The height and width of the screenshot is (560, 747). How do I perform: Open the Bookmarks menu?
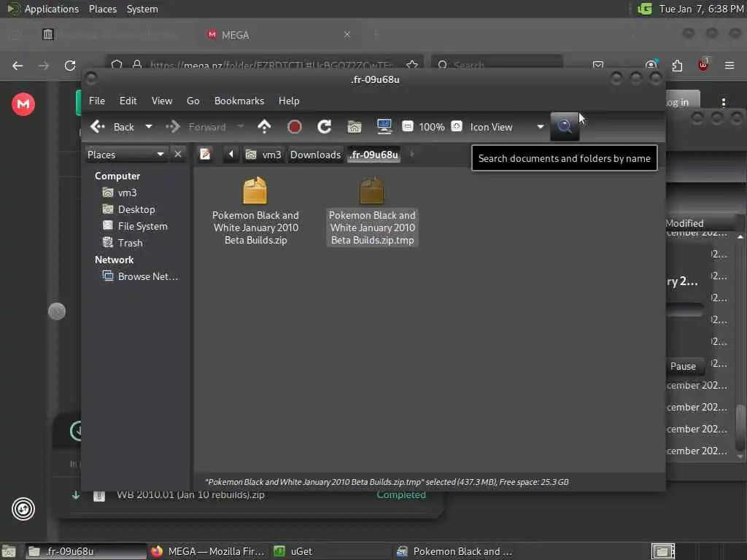tap(239, 101)
